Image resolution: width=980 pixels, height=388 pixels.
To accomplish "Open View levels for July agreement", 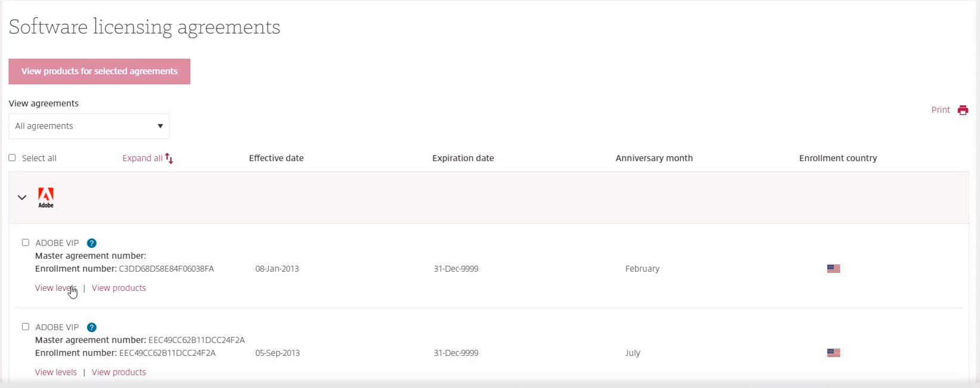I will coord(55,372).
